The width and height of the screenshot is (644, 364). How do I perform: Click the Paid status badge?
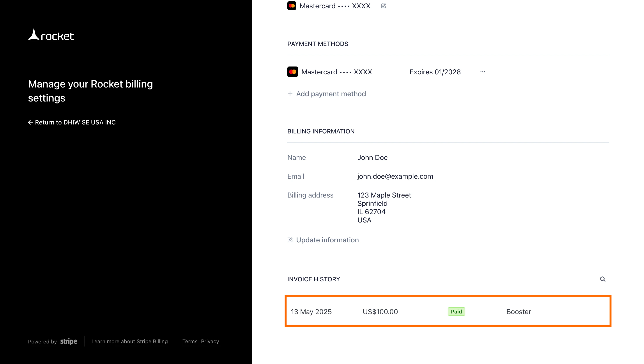tap(456, 312)
